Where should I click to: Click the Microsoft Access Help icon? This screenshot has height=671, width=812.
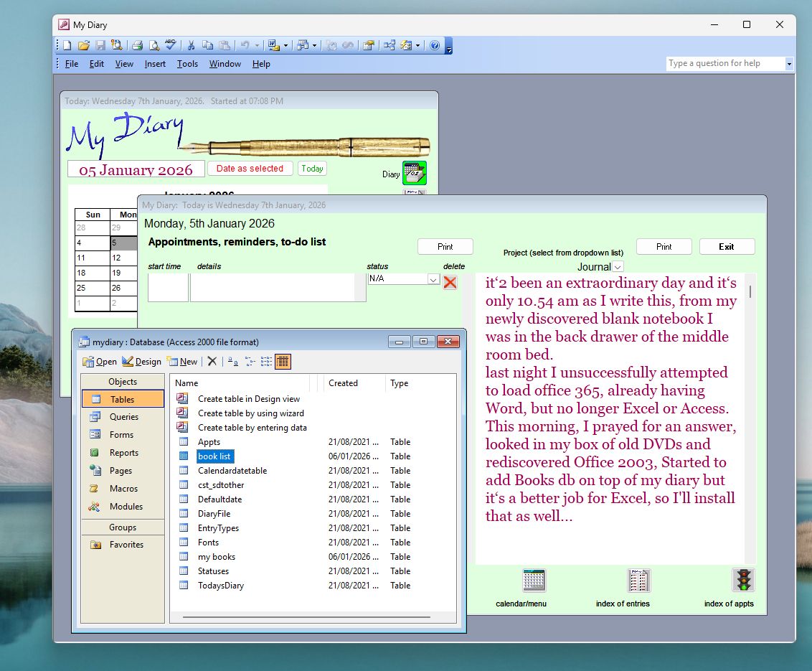click(434, 45)
